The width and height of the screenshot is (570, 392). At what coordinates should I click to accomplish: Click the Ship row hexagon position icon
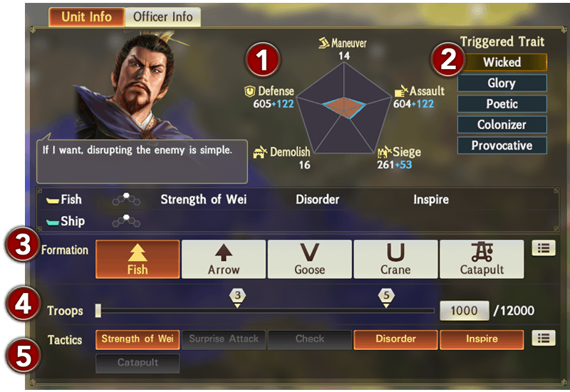tap(126, 221)
